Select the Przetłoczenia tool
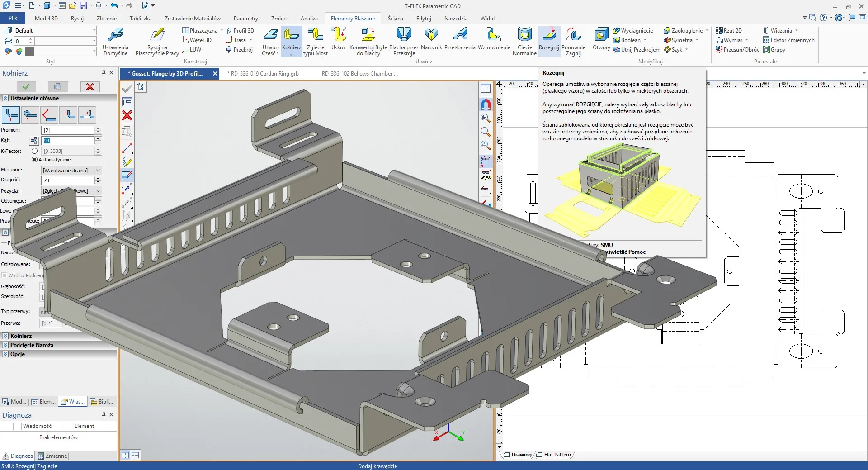Image resolution: width=868 pixels, height=470 pixels. (x=460, y=41)
